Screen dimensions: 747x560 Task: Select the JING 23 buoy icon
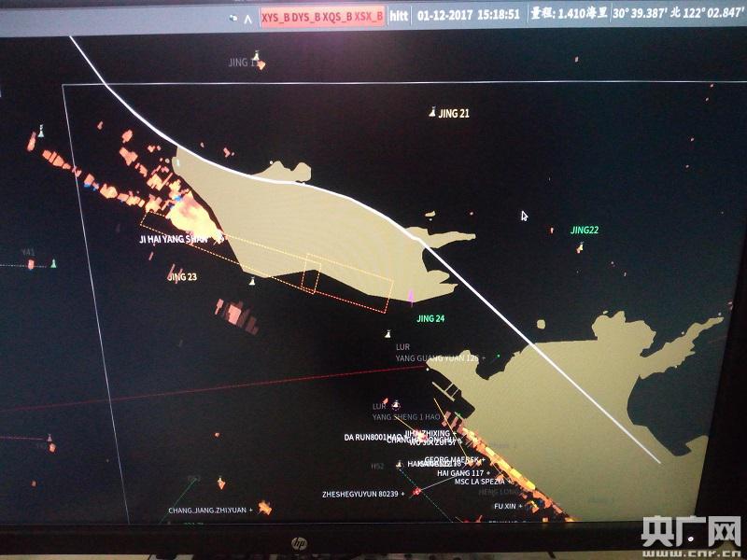(x=251, y=280)
